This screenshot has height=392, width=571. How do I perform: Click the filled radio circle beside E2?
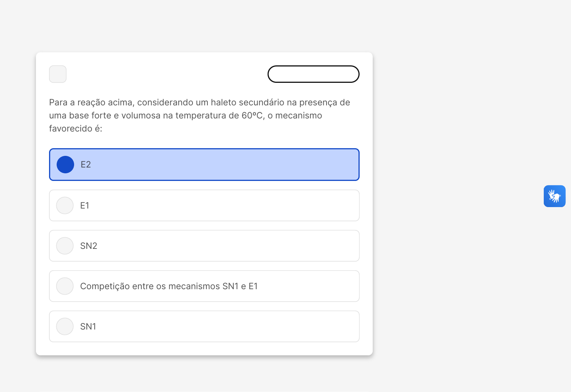pyautogui.click(x=65, y=165)
